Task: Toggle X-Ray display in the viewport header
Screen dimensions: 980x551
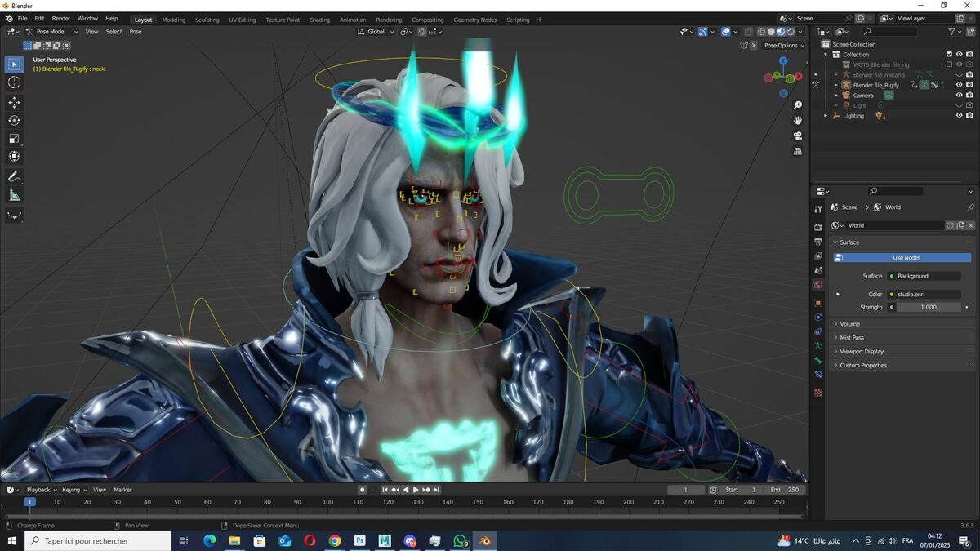Action: point(749,32)
